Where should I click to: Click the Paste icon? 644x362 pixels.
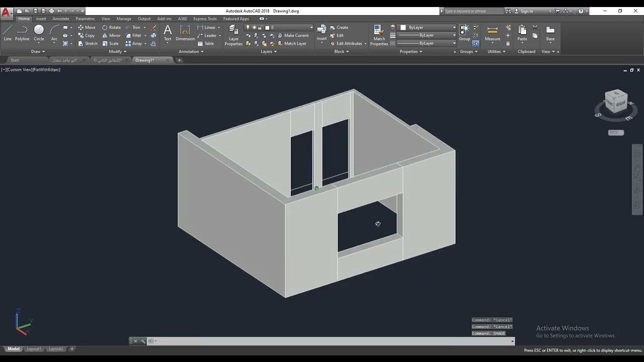coord(522,33)
